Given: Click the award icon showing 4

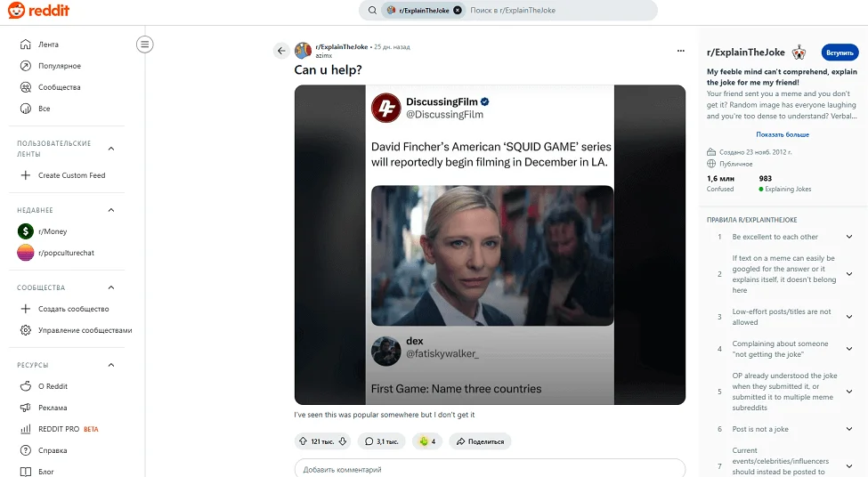Looking at the screenshot, I should tap(426, 441).
